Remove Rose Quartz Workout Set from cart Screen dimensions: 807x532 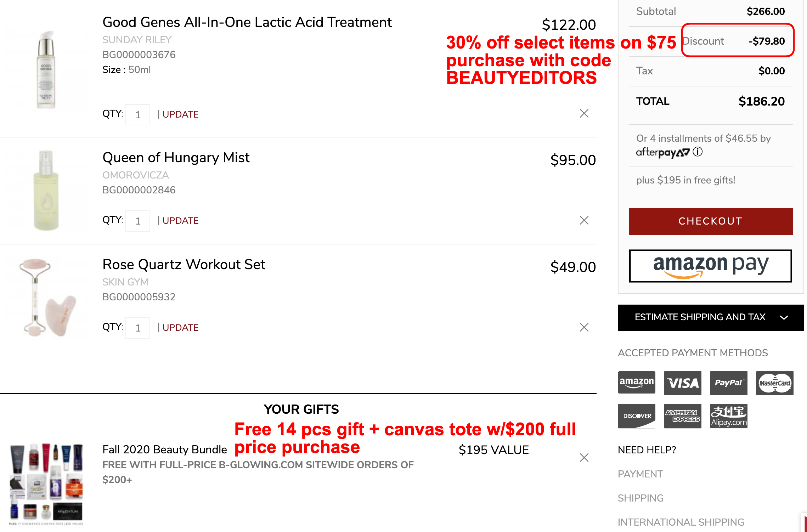584,327
